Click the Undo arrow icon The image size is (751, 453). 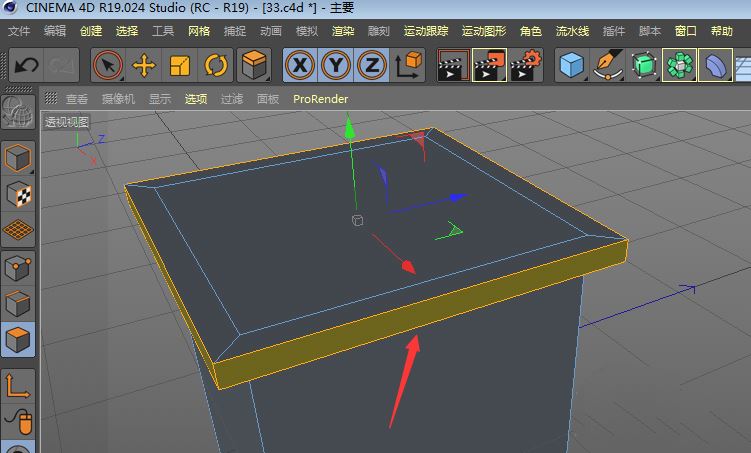coord(26,65)
